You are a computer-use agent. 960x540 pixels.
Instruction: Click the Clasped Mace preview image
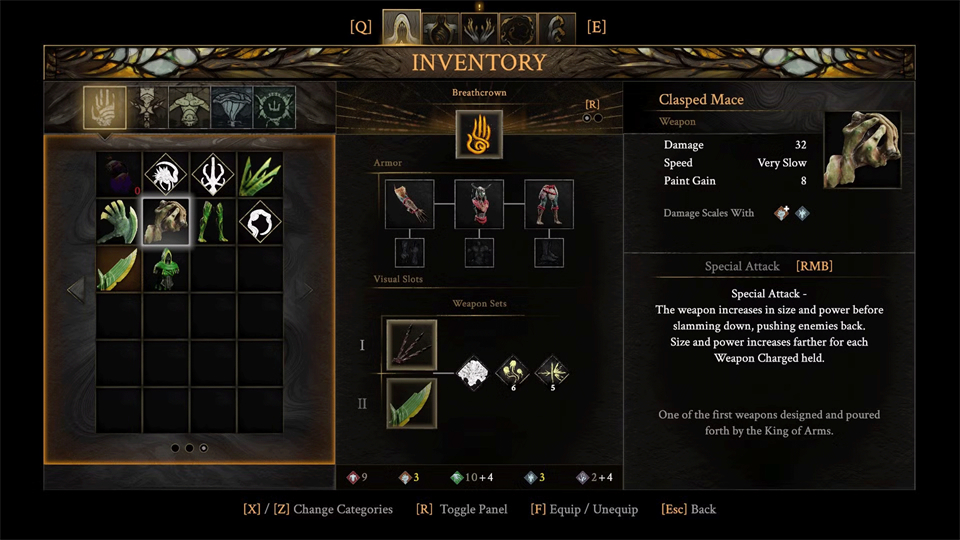(862, 149)
